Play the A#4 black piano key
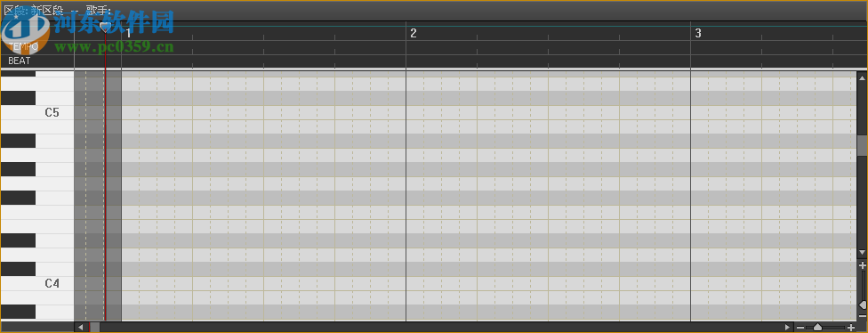Image resolution: width=868 pixels, height=333 pixels. tap(18, 141)
